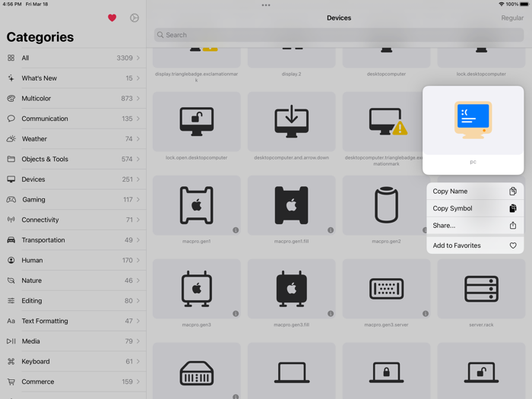Tap info badge on macpro.gen1 tile

tap(236, 230)
